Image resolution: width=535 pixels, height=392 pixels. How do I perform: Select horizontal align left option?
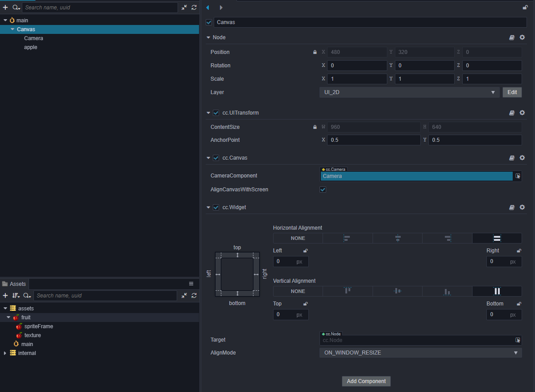coord(347,238)
